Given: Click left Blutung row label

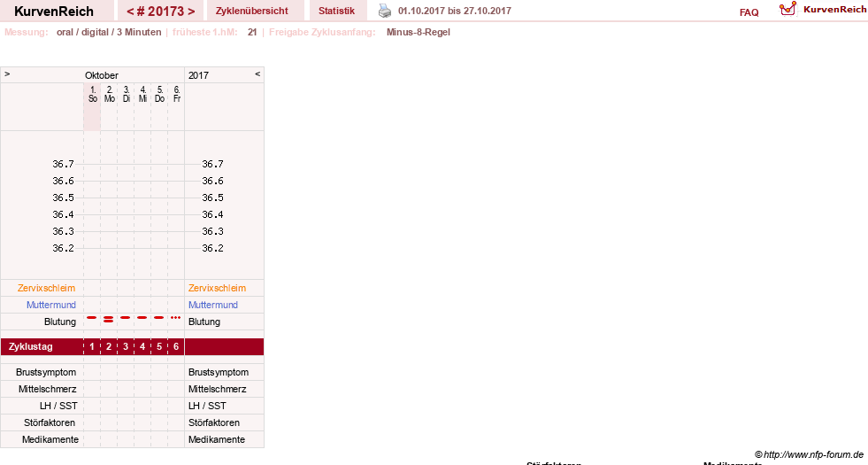Looking at the screenshot, I should pos(60,322).
